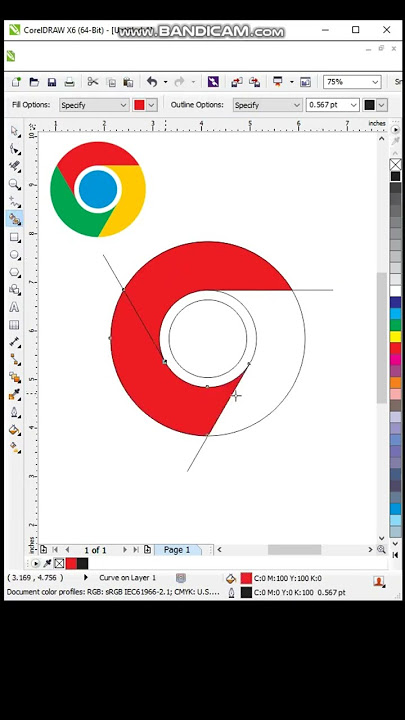Screen dimensions: 405x720
Task: Select the Parallel Dimension tool
Action: click(x=15, y=342)
